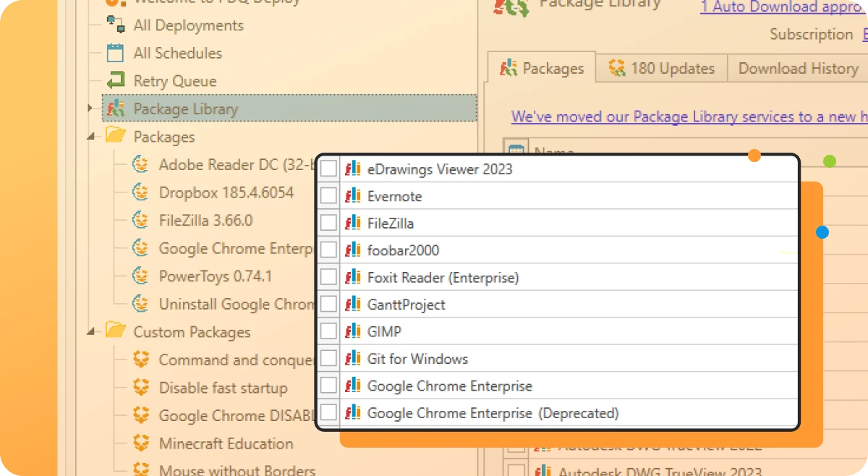Select the Uninstall Google Chrome tree package
Viewport: 868px width, 476px height.
point(236,304)
